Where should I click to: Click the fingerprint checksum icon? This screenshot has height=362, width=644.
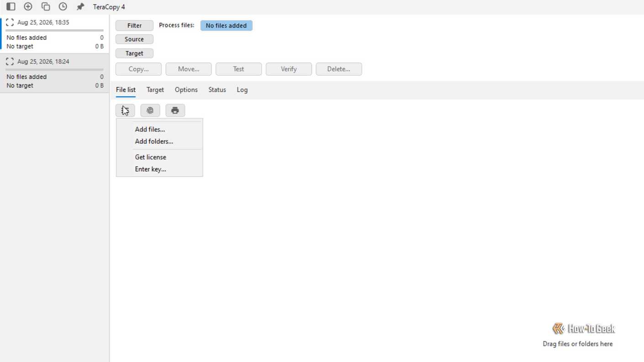(150, 110)
